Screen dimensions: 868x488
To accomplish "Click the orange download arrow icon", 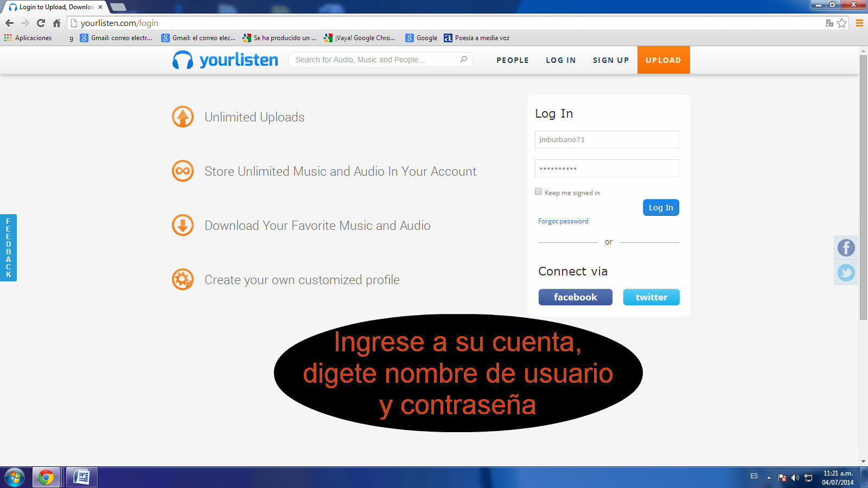I will [x=183, y=226].
